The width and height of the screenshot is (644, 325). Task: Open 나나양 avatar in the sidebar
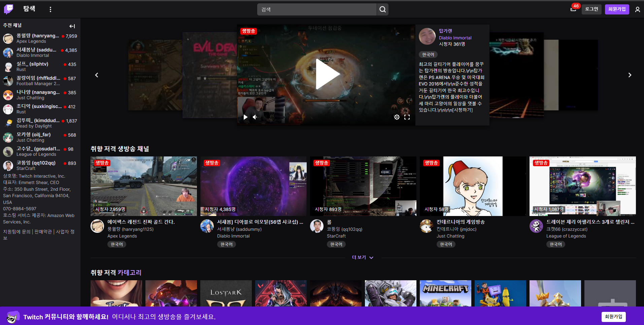[x=8, y=95]
